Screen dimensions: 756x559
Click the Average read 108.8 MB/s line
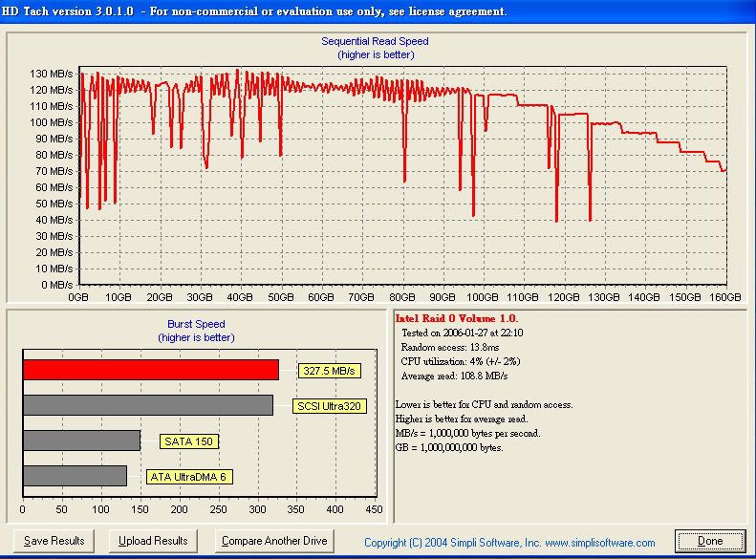click(x=455, y=376)
